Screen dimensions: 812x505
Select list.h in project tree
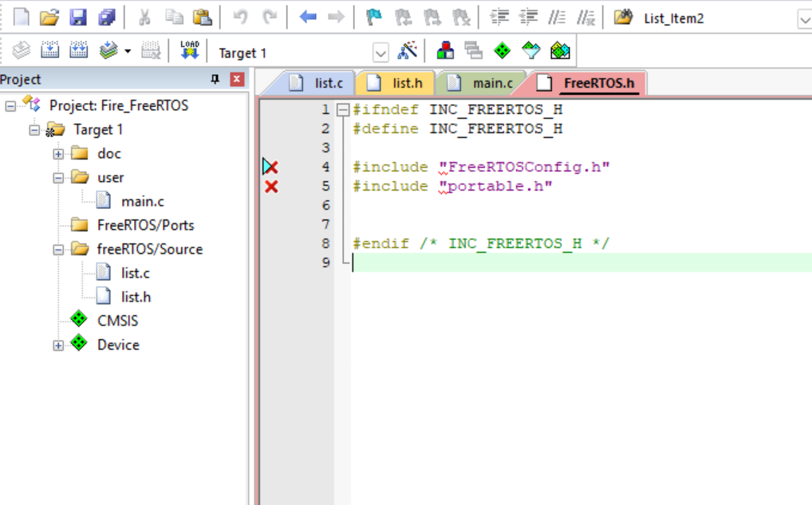tap(136, 297)
